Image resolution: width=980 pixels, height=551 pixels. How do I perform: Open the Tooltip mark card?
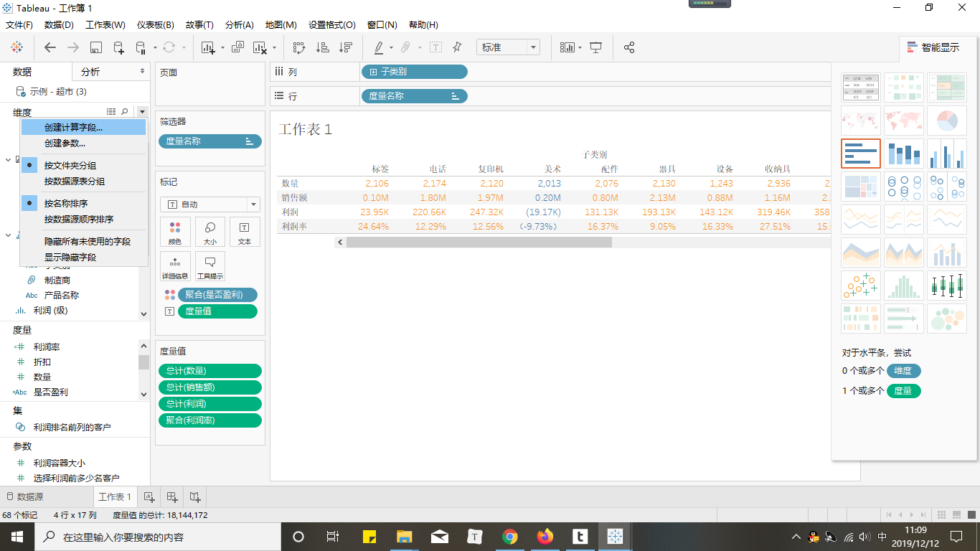pyautogui.click(x=210, y=265)
